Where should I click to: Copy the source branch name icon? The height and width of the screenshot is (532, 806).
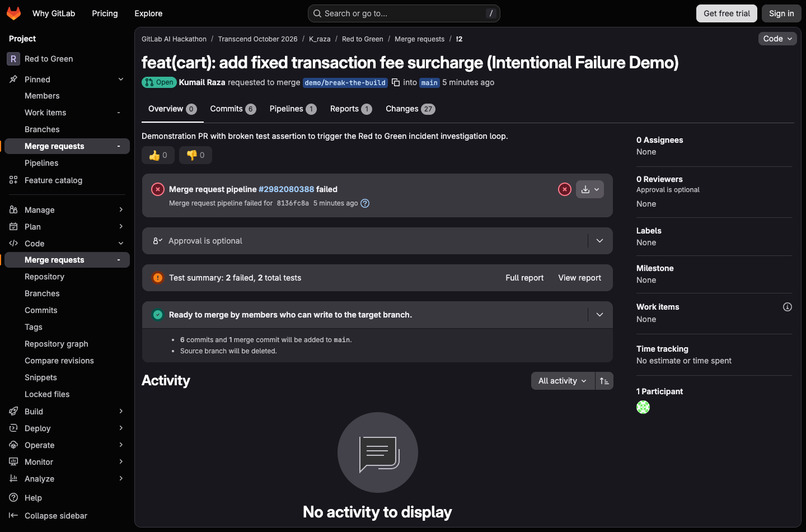[x=396, y=82]
